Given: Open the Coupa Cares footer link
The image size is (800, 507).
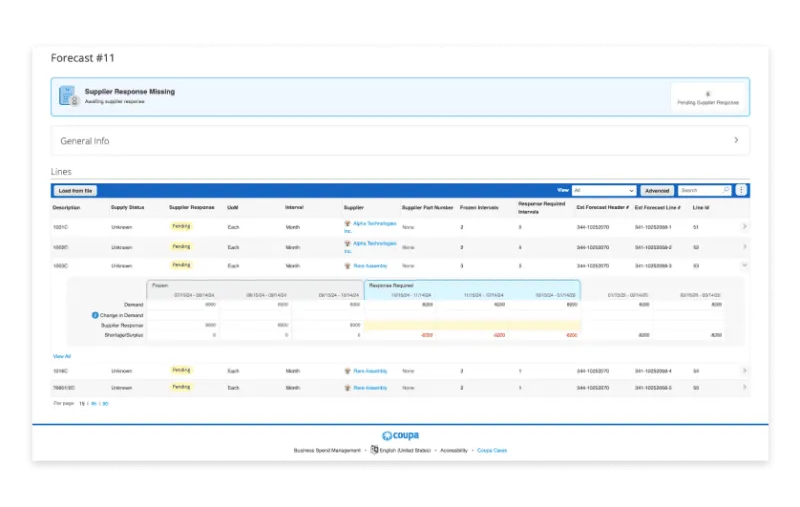Looking at the screenshot, I should tap(492, 450).
